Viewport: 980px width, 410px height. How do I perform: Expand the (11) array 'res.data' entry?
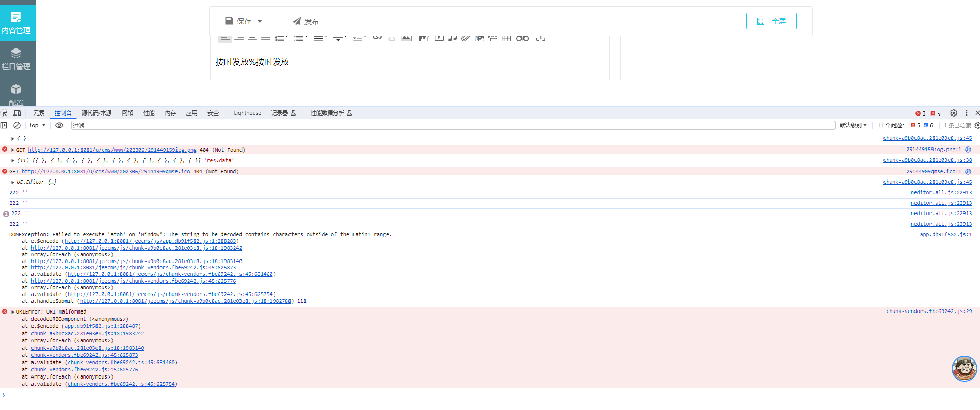pyautogui.click(x=13, y=161)
